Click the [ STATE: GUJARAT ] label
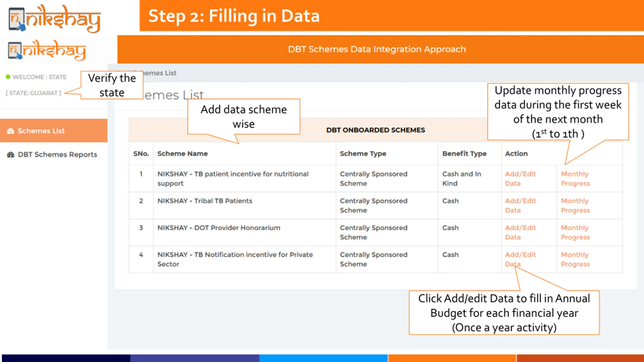This screenshot has width=644, height=362. pos(33,93)
